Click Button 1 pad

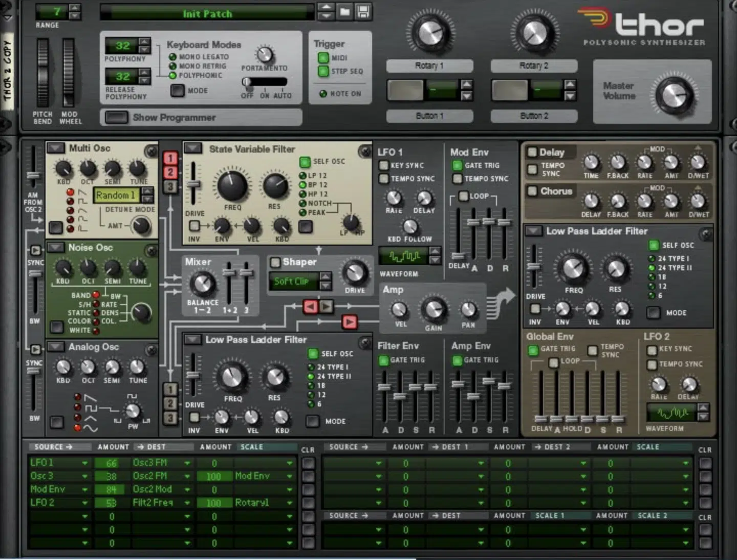(x=405, y=91)
